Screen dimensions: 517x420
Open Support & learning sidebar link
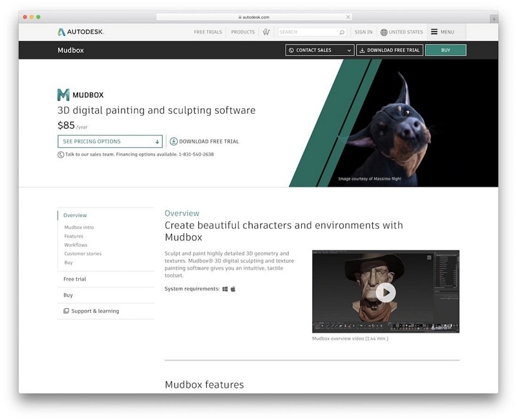point(91,311)
